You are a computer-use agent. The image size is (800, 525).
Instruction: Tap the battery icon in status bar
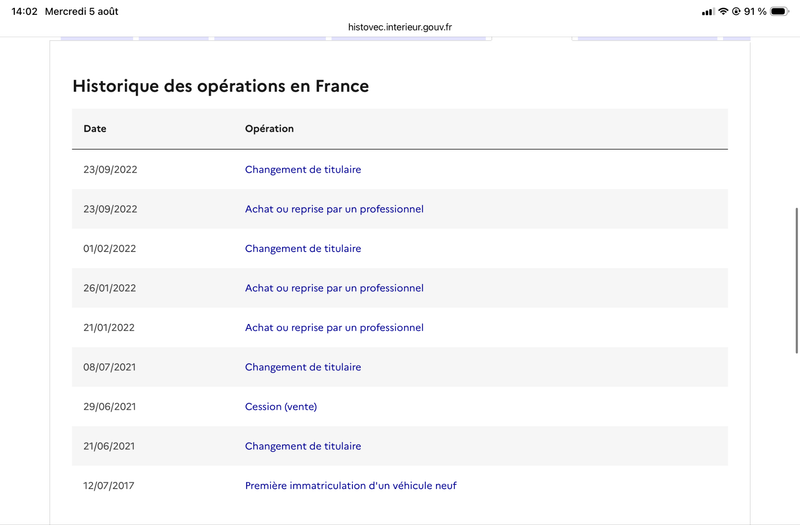[x=780, y=11]
